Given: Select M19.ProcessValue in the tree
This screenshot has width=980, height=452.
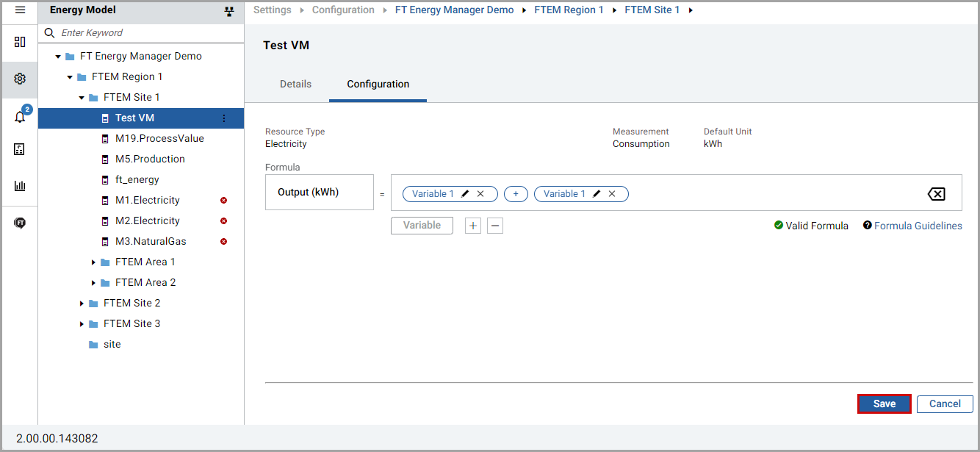Looking at the screenshot, I should (159, 139).
